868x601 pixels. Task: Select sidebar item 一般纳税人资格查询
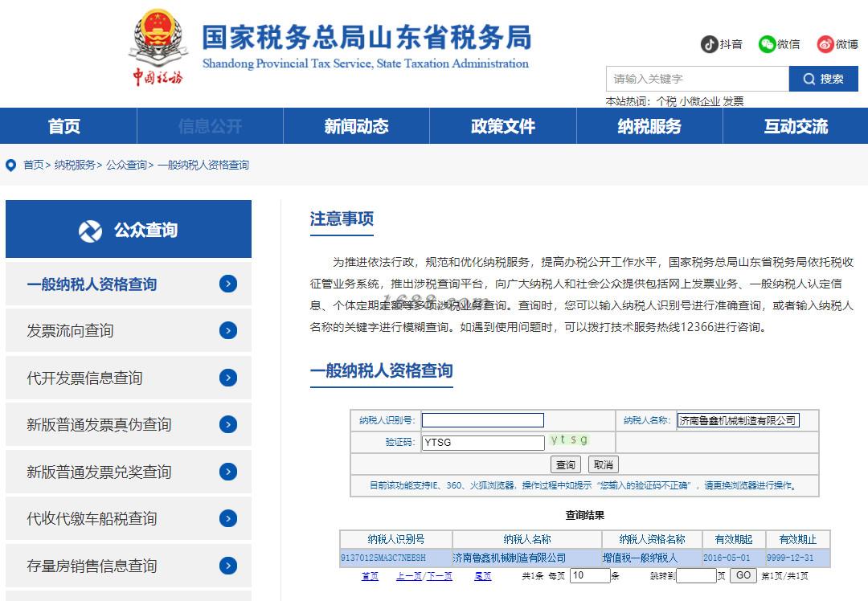[129, 284]
